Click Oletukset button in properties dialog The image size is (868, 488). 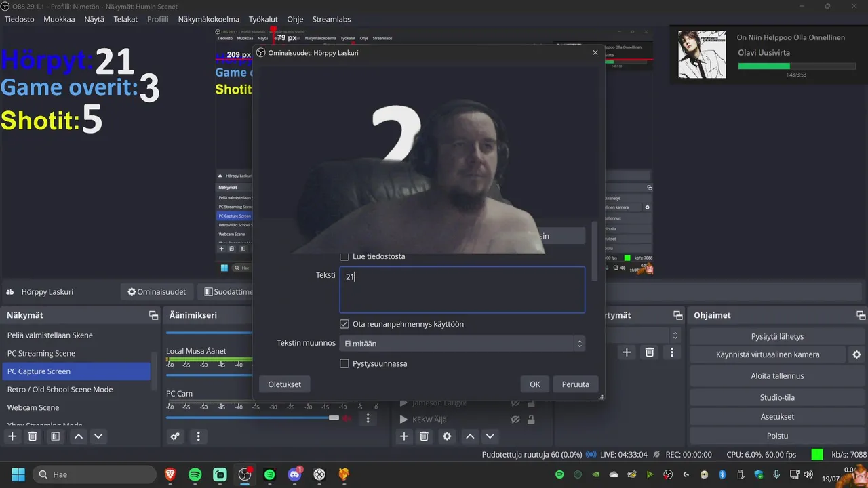tap(285, 384)
